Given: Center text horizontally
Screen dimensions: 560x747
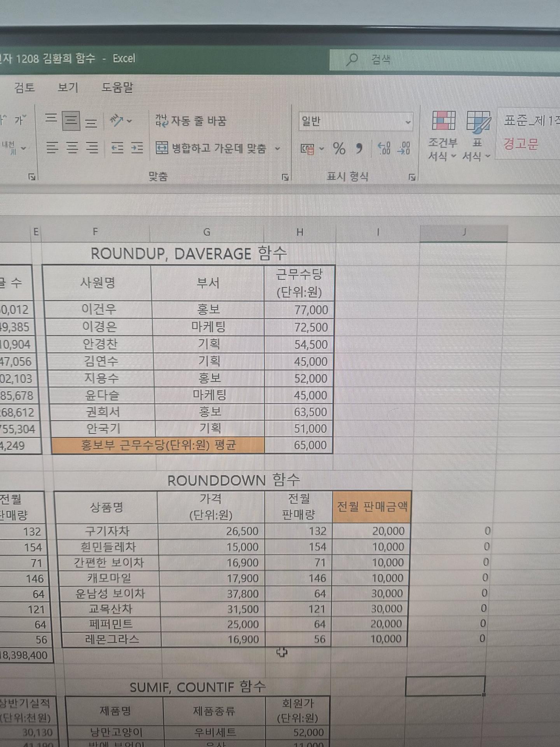Looking at the screenshot, I should 72,148.
